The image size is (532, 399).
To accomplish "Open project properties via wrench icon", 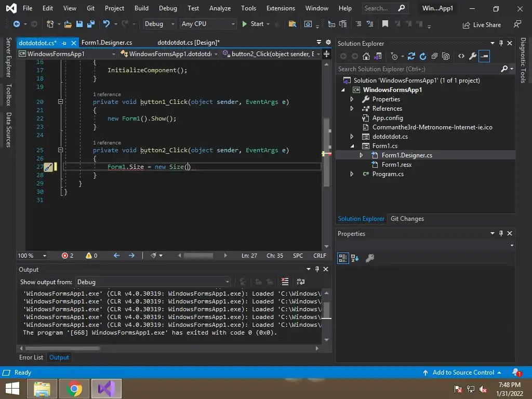I will click(472, 56).
